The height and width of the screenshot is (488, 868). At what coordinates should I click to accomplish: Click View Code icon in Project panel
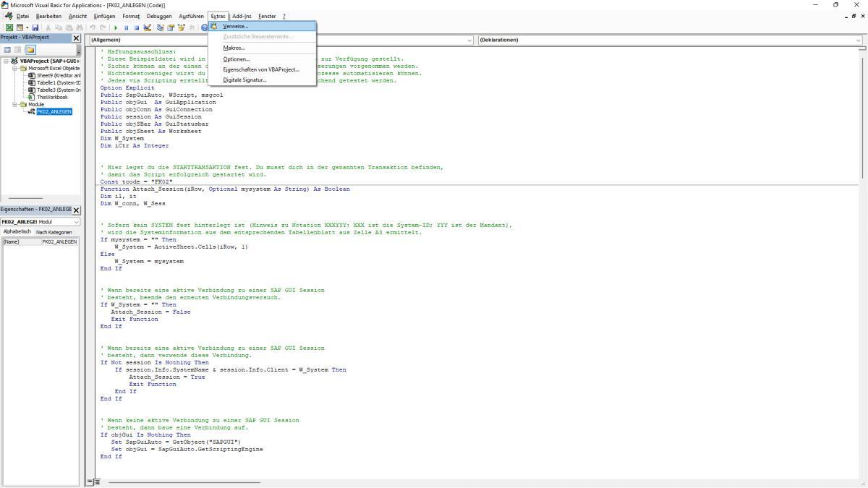pyautogui.click(x=8, y=50)
